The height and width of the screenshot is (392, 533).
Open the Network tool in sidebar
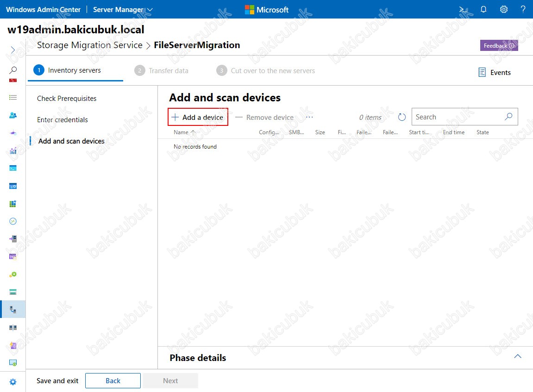click(13, 133)
